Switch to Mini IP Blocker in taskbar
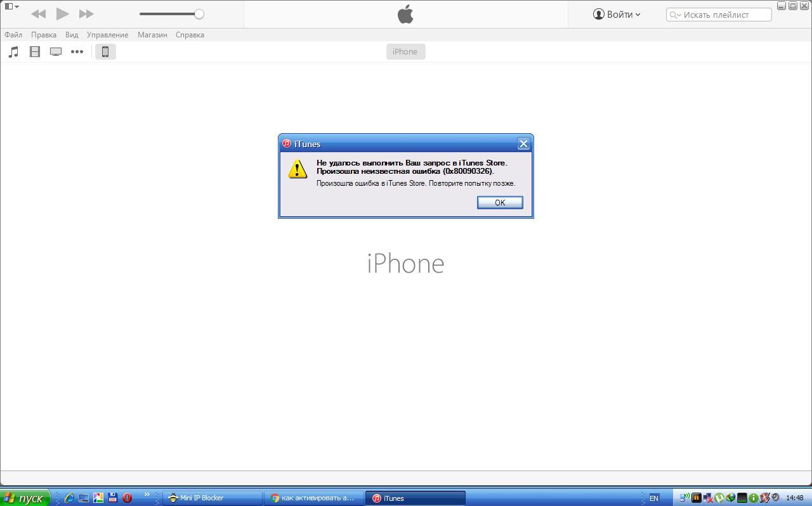812x506 pixels. pyautogui.click(x=212, y=498)
